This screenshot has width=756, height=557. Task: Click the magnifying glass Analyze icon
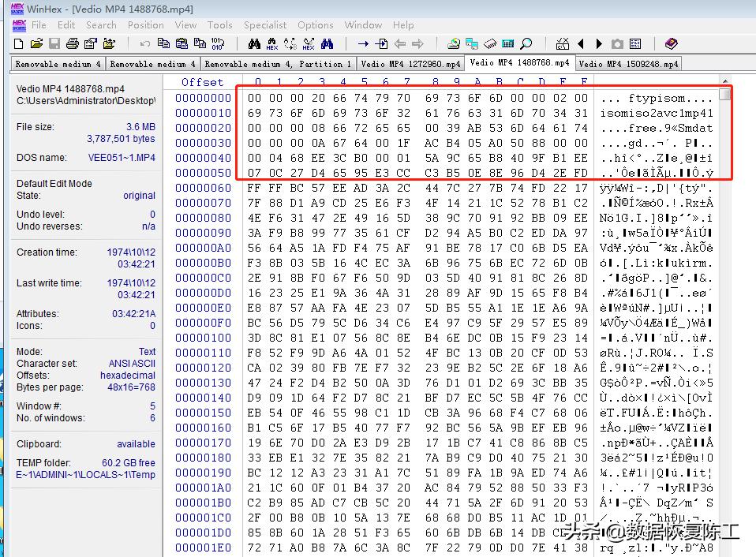click(x=526, y=44)
